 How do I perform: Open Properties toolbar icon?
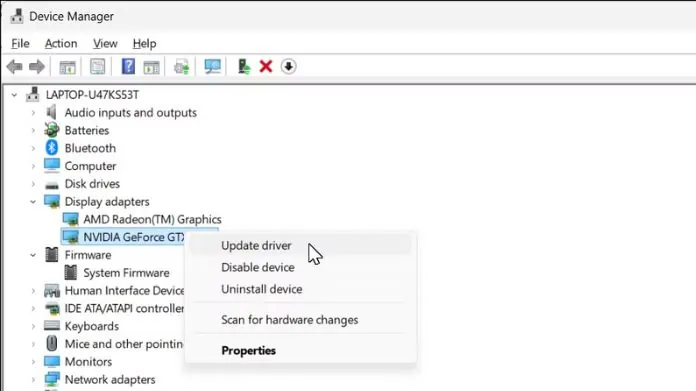pos(98,67)
